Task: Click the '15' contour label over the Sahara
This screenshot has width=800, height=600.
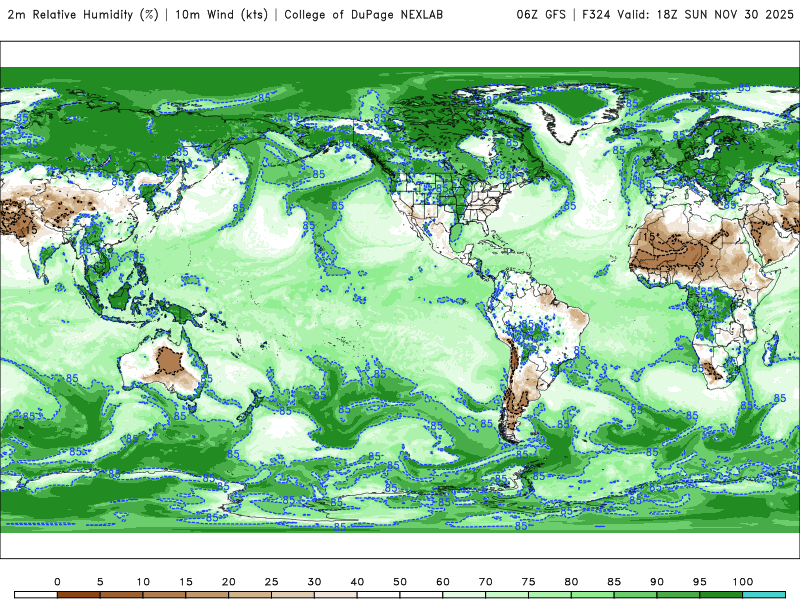Action: pos(648,237)
